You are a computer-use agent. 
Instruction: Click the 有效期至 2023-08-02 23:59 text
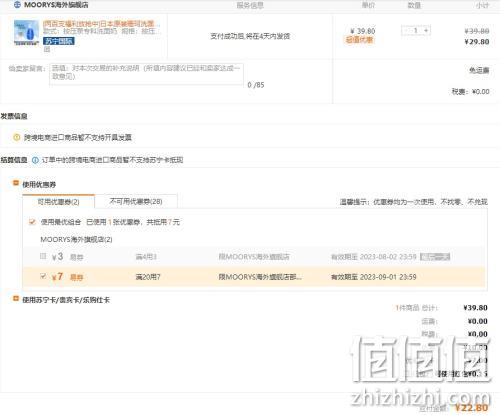click(x=374, y=257)
